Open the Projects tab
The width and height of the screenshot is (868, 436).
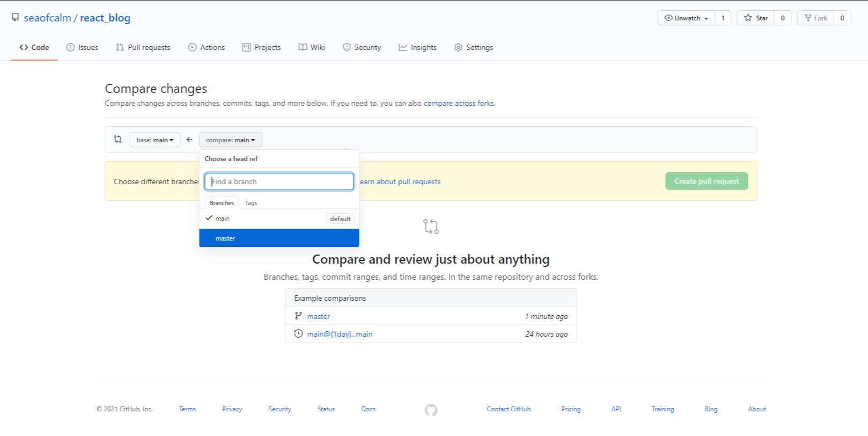tap(261, 47)
